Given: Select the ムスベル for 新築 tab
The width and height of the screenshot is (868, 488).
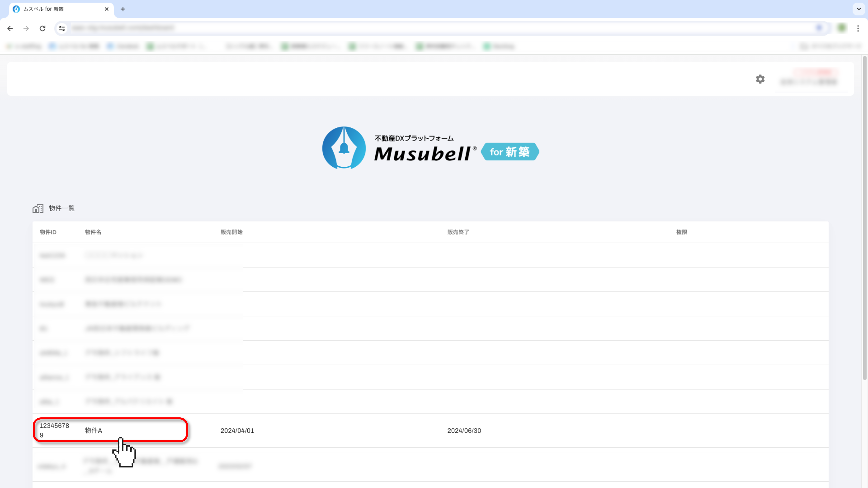Looking at the screenshot, I should point(57,9).
